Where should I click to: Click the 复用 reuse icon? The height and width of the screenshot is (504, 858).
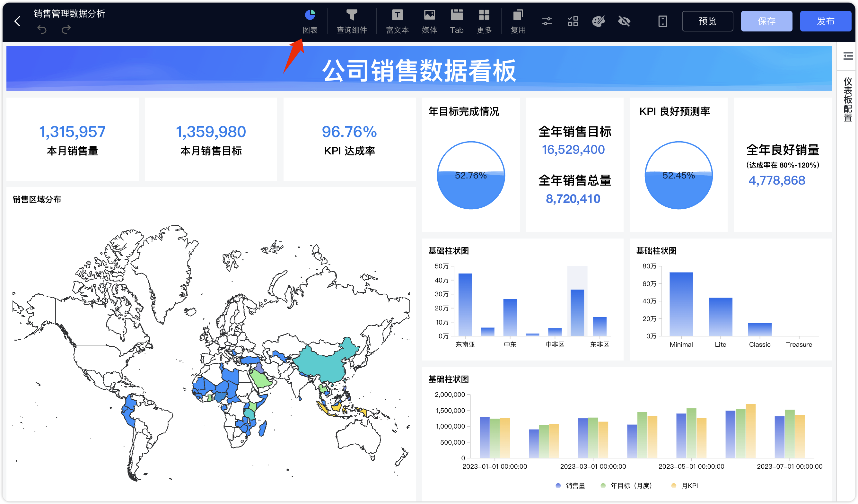(x=518, y=22)
